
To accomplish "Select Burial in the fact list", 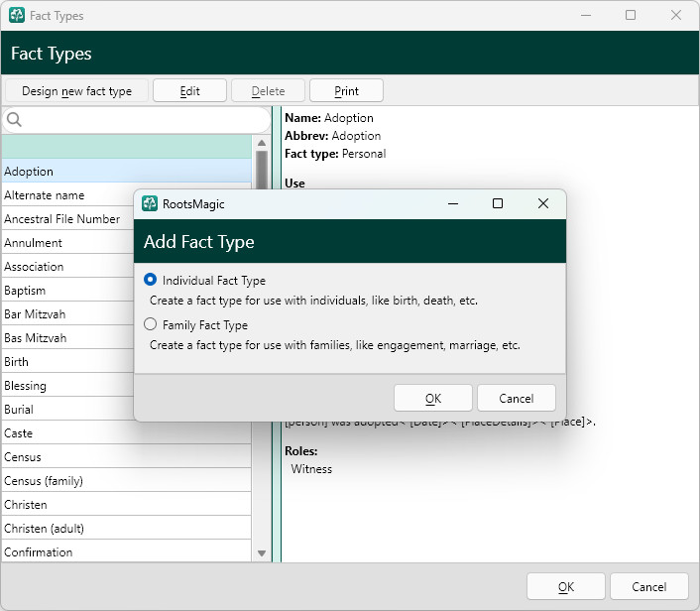I will tap(67, 410).
